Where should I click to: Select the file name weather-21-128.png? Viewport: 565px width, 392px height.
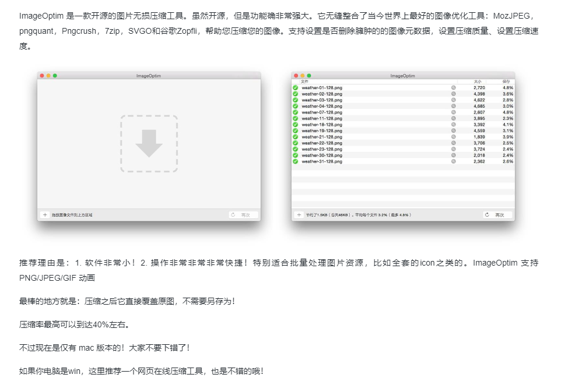[x=322, y=137]
